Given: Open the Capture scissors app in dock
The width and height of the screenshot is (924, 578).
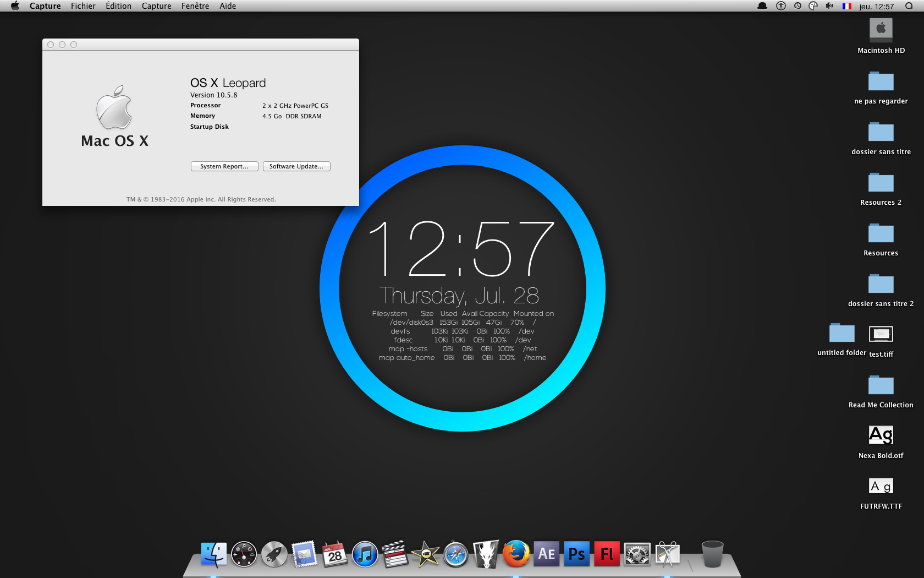Looking at the screenshot, I should [x=668, y=554].
